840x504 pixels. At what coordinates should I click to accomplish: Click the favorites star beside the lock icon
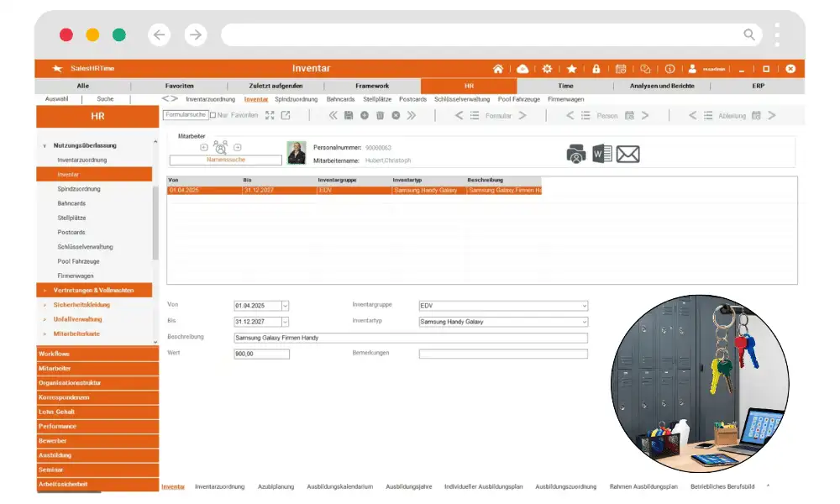571,69
